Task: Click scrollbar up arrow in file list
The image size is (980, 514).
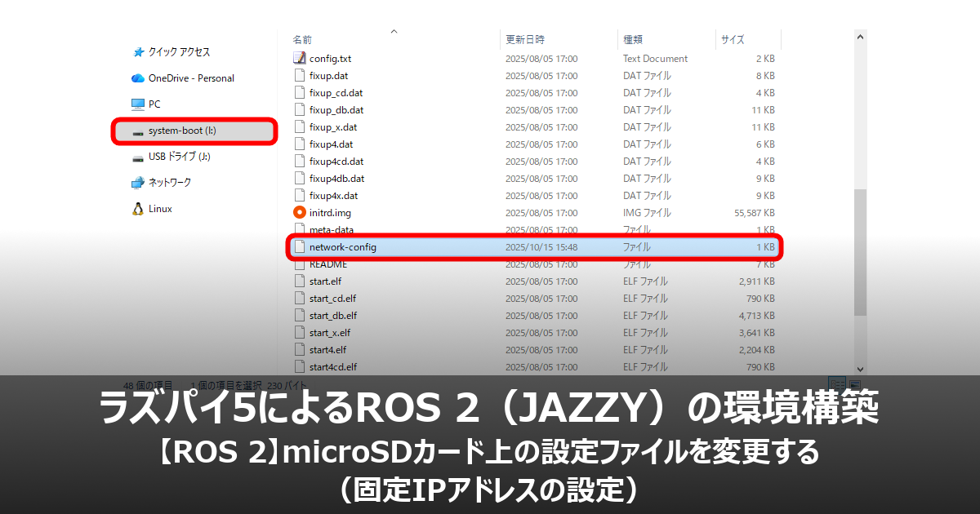Action: click(x=860, y=37)
